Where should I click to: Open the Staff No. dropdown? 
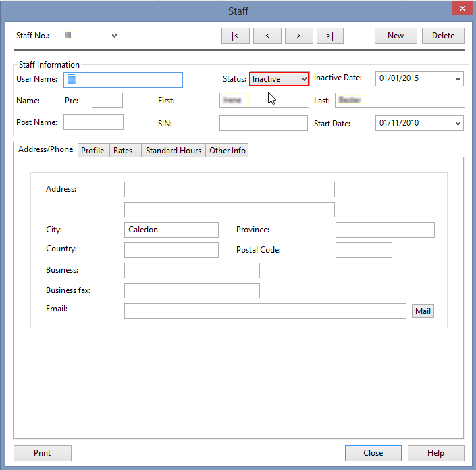113,35
